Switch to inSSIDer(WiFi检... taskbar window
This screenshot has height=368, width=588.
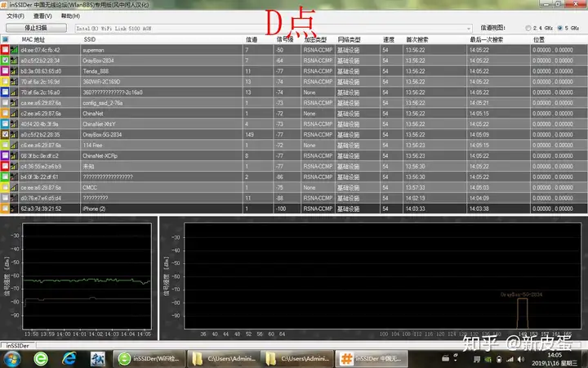tap(149, 359)
